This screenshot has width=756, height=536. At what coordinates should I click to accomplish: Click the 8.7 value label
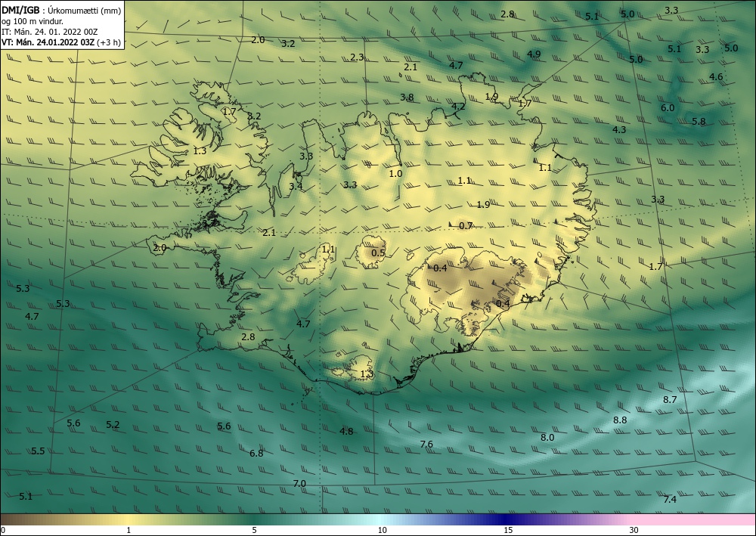tap(670, 400)
